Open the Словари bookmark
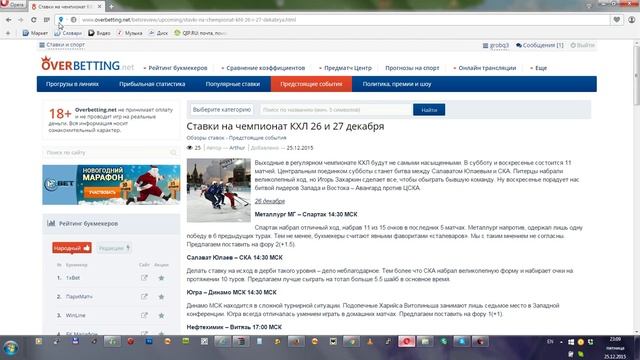This screenshot has width=640, height=360. click(x=68, y=33)
